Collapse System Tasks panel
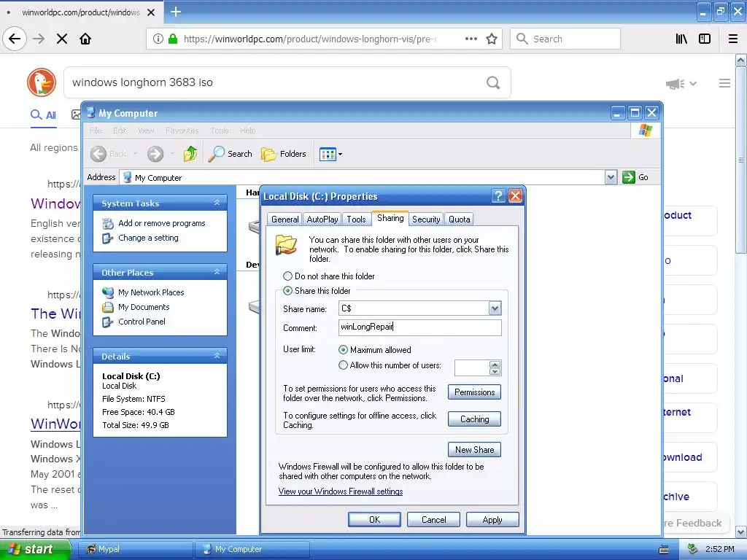Image resolution: width=747 pixels, height=560 pixels. click(x=217, y=203)
